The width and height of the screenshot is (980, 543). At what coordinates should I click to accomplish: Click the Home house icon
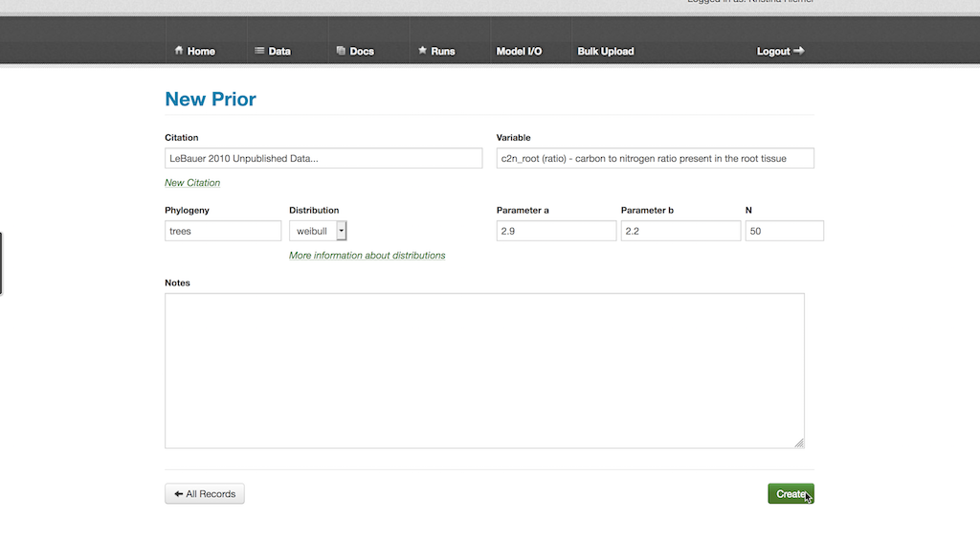(x=179, y=51)
